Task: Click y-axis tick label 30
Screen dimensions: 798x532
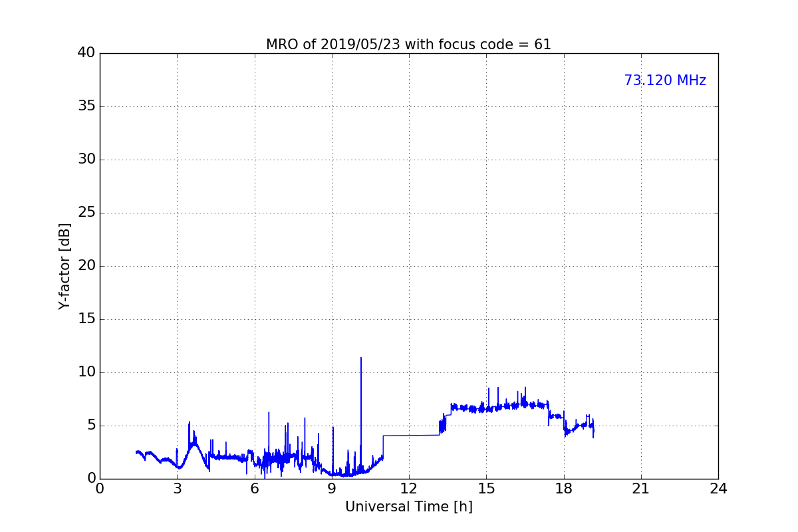Action: [x=86, y=160]
